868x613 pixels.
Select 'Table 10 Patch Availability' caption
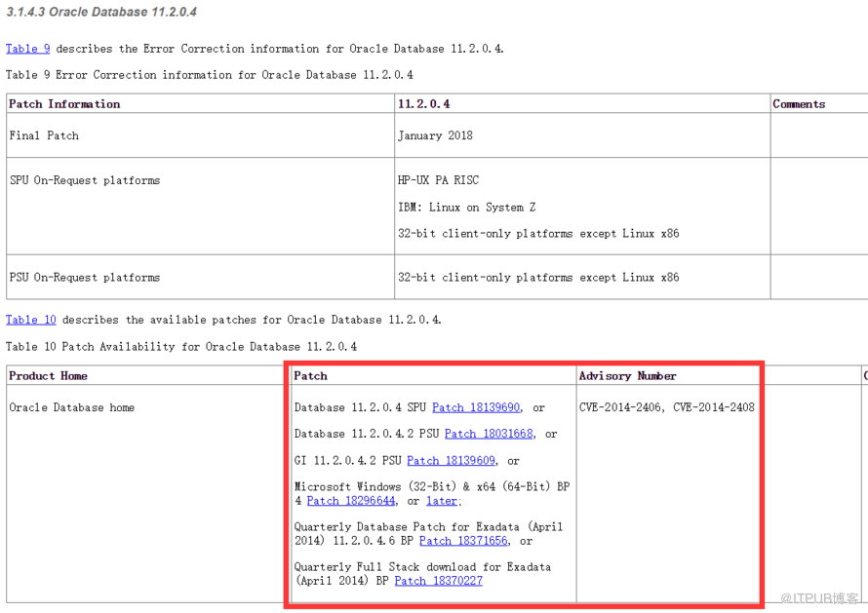click(181, 347)
